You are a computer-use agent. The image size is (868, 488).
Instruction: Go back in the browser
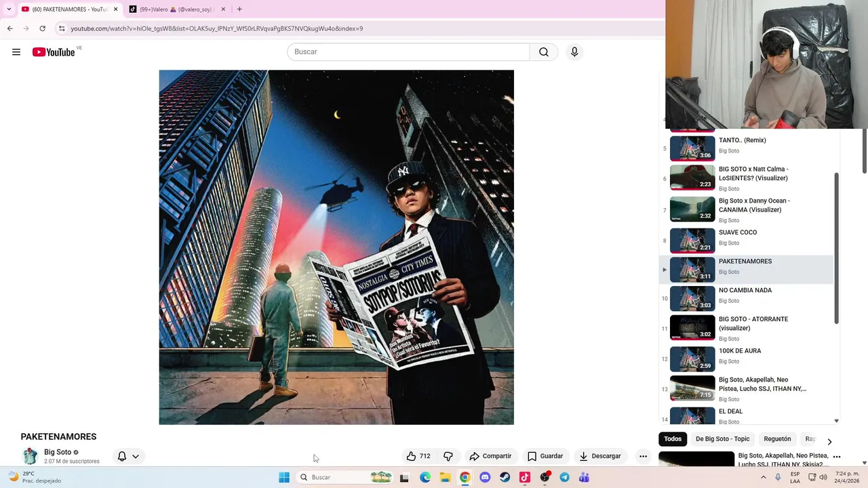pos(9,28)
